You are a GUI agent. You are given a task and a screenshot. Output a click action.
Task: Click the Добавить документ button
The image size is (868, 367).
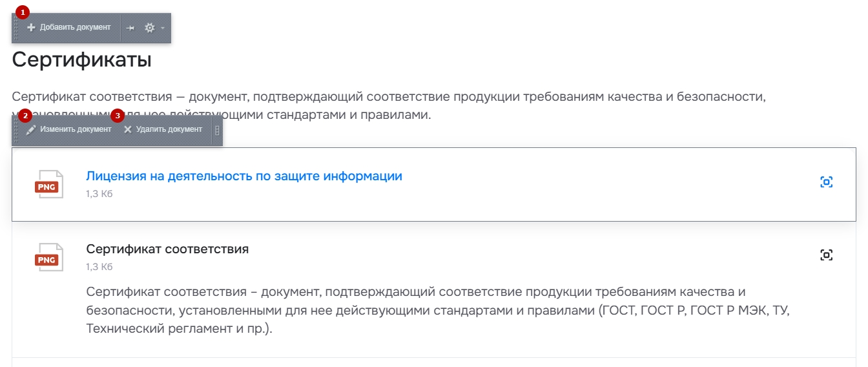coord(69,28)
